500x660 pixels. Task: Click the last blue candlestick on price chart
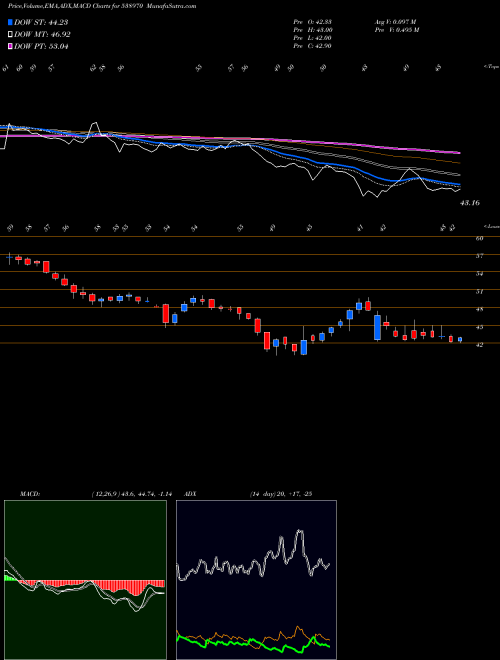pos(460,339)
